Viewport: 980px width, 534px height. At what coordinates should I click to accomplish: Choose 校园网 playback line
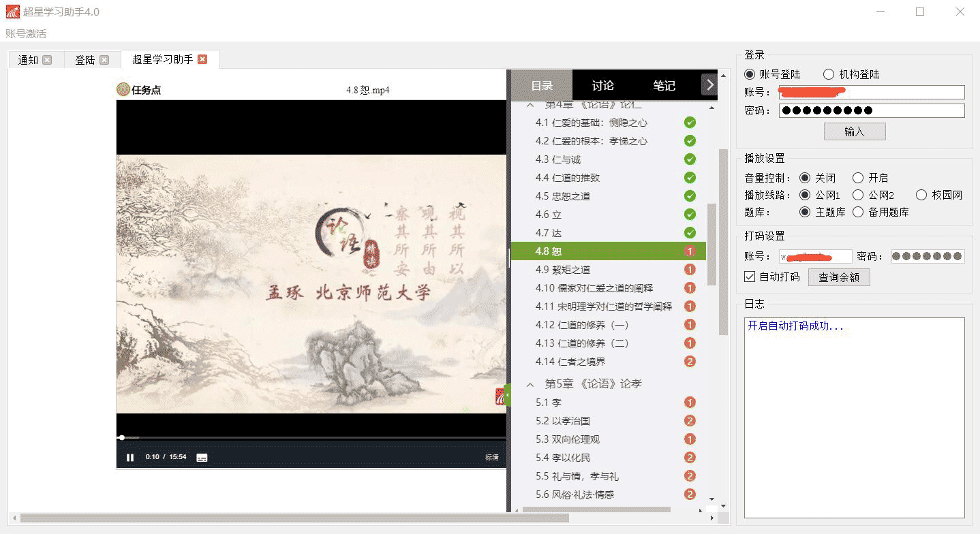(x=921, y=195)
